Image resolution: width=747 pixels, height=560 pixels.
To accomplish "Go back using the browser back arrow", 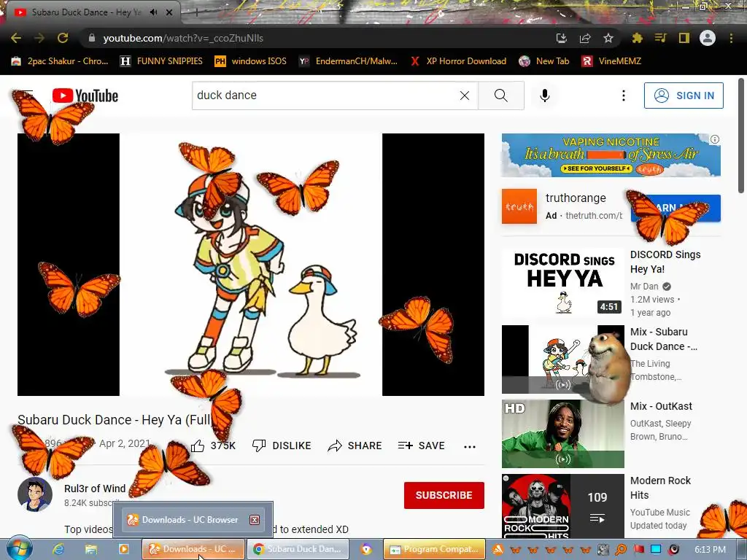I will (16, 38).
